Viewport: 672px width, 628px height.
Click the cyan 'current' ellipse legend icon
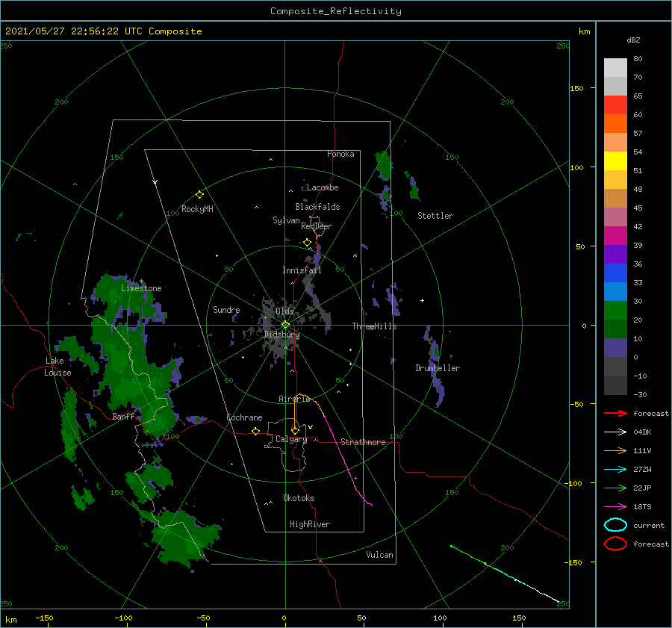(x=615, y=525)
